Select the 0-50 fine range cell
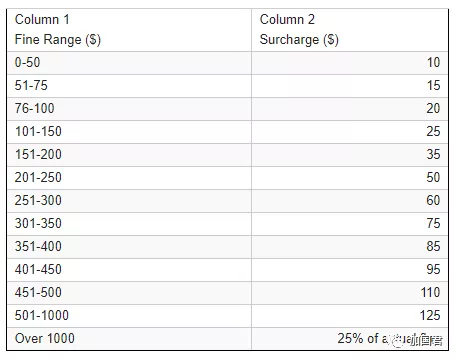The image size is (457, 361). click(129, 63)
